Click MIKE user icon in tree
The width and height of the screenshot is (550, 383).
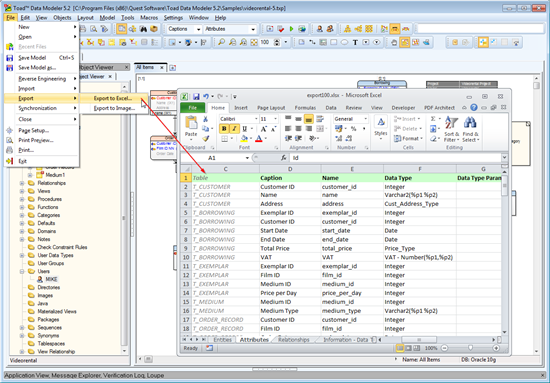click(x=40, y=279)
